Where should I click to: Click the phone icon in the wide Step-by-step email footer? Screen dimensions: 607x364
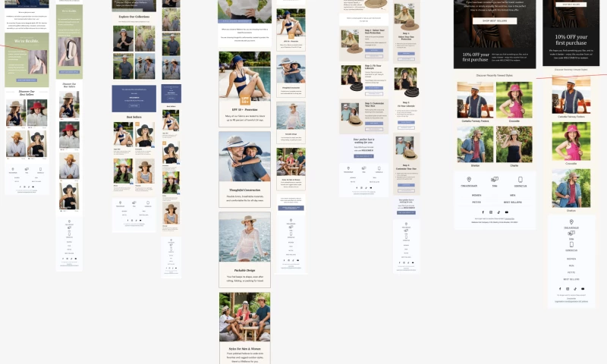379,168
